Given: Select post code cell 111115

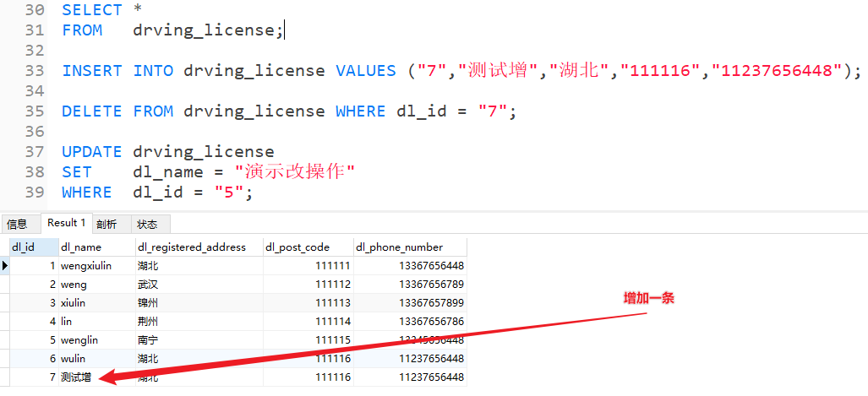Looking at the screenshot, I should tap(308, 340).
